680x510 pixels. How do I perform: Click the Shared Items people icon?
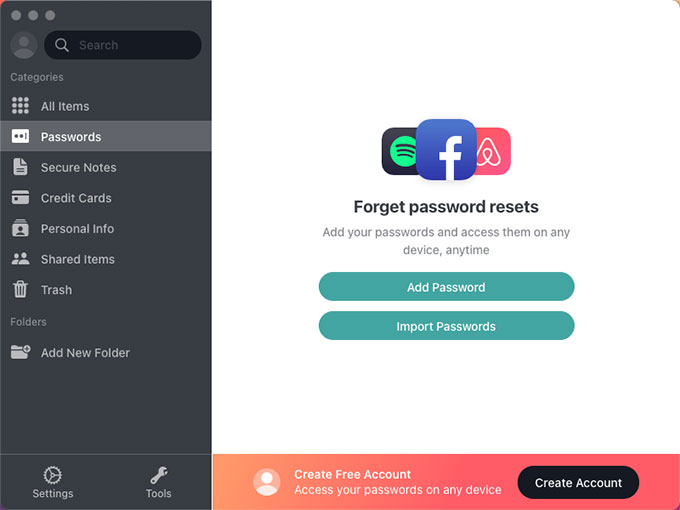(20, 259)
